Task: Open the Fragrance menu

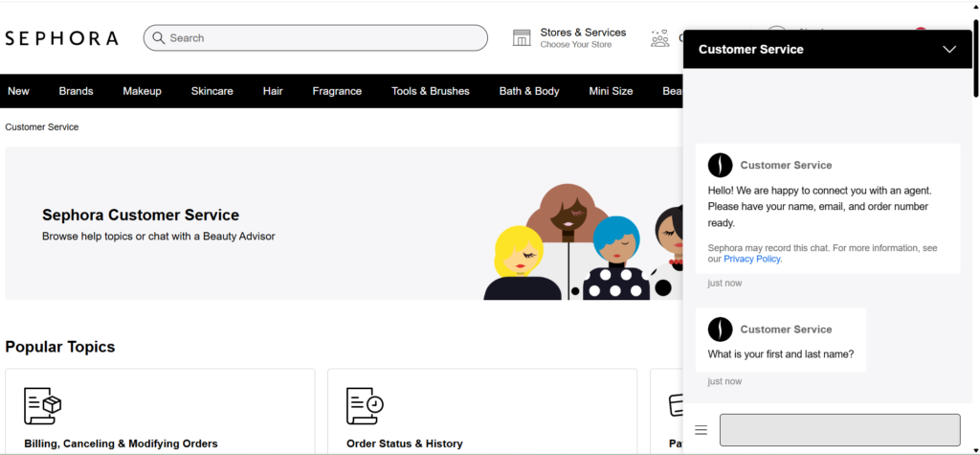Action: [x=337, y=91]
